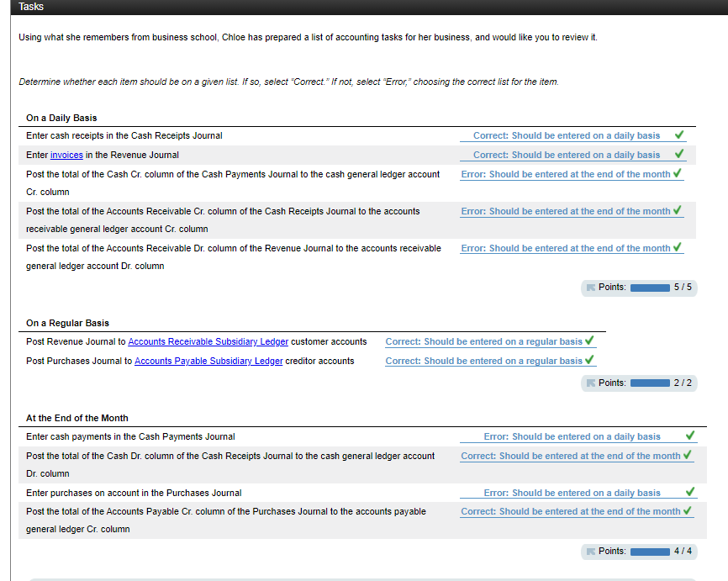Click green checkmark beside Enter purchases on account answer
The height and width of the screenshot is (581, 728).
click(690, 491)
